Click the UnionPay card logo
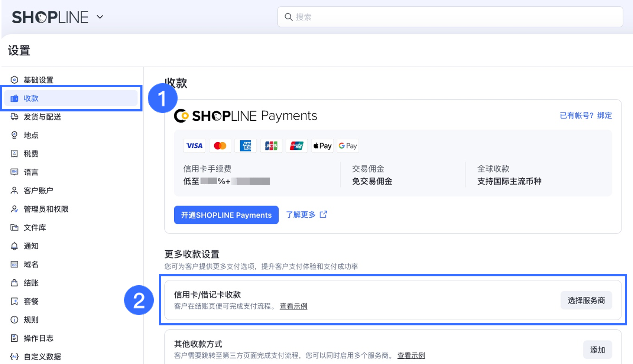 pyautogui.click(x=297, y=146)
